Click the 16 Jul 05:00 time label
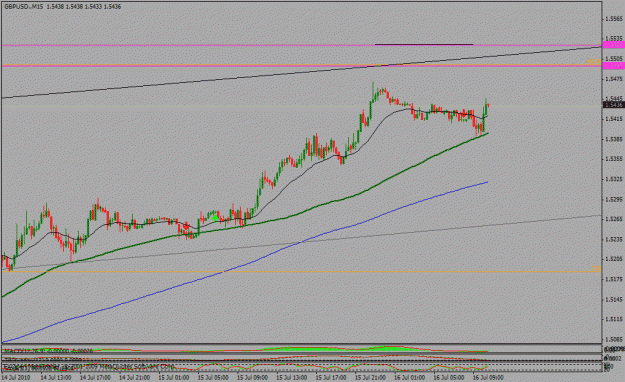Image resolution: width=625 pixels, height=382 pixels. pos(449,377)
